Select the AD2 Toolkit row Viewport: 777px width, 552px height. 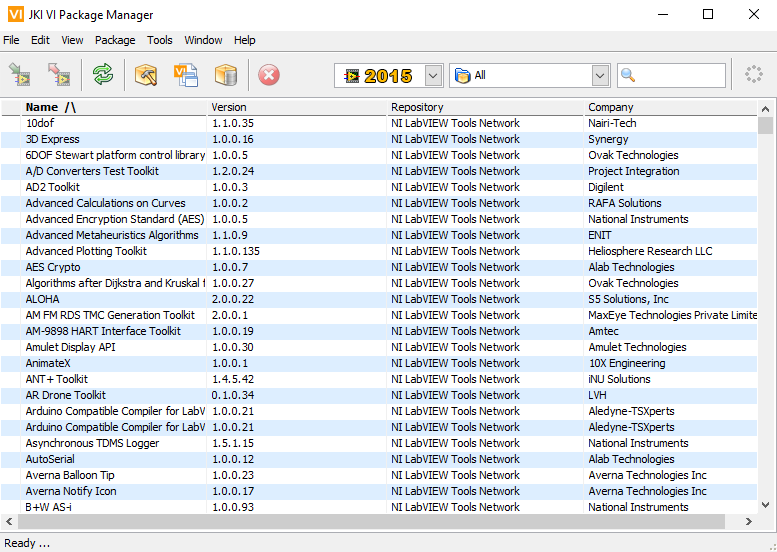point(379,187)
